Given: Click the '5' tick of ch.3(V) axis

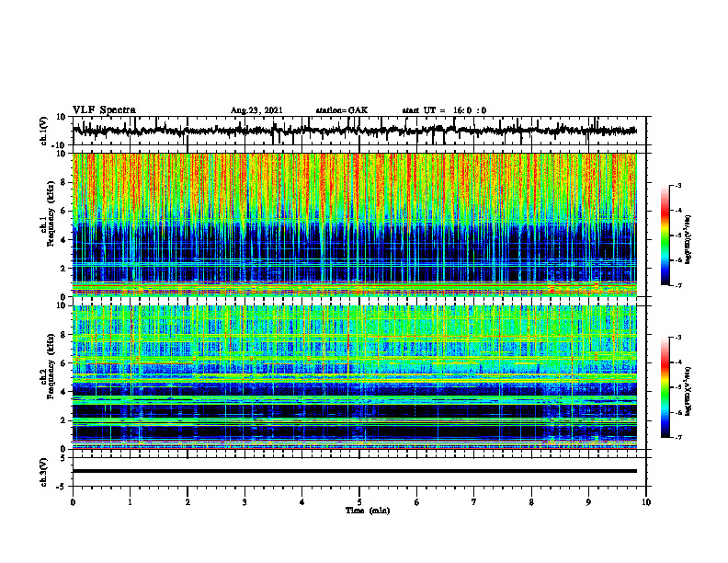Looking at the screenshot, I should coord(63,457).
